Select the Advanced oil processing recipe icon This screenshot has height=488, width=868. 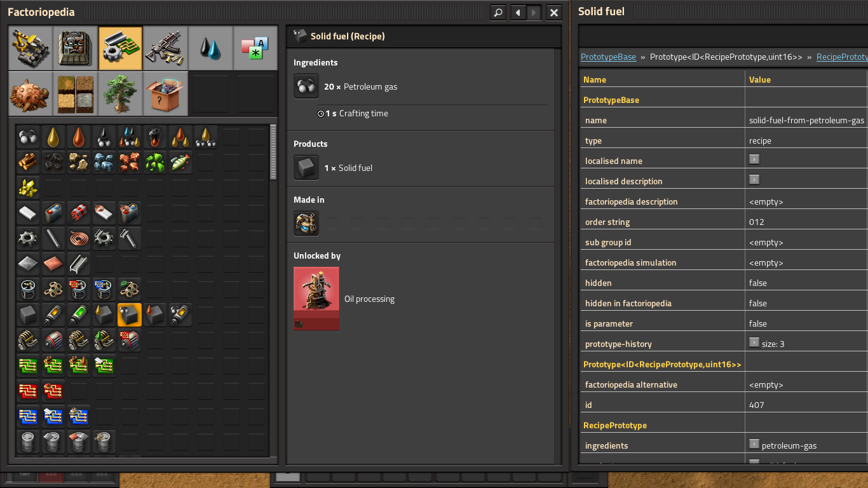click(130, 137)
